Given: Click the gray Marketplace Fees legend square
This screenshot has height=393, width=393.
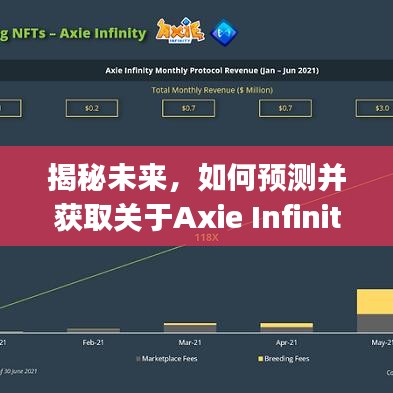Looking at the screenshot, I should click(x=138, y=359).
